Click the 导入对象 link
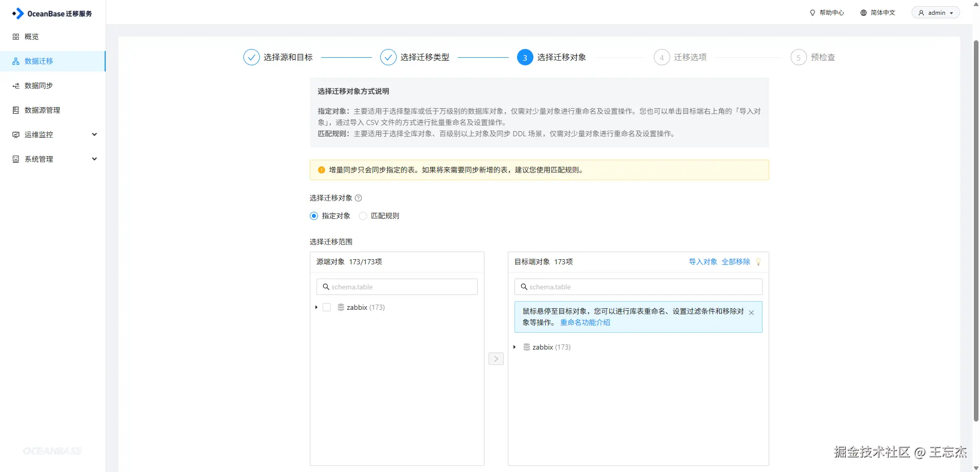The width and height of the screenshot is (980, 472). click(703, 262)
